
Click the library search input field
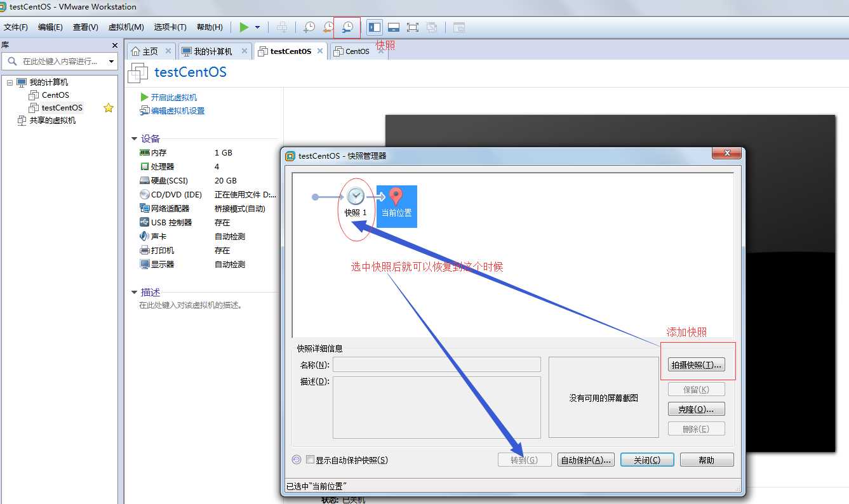click(x=60, y=62)
